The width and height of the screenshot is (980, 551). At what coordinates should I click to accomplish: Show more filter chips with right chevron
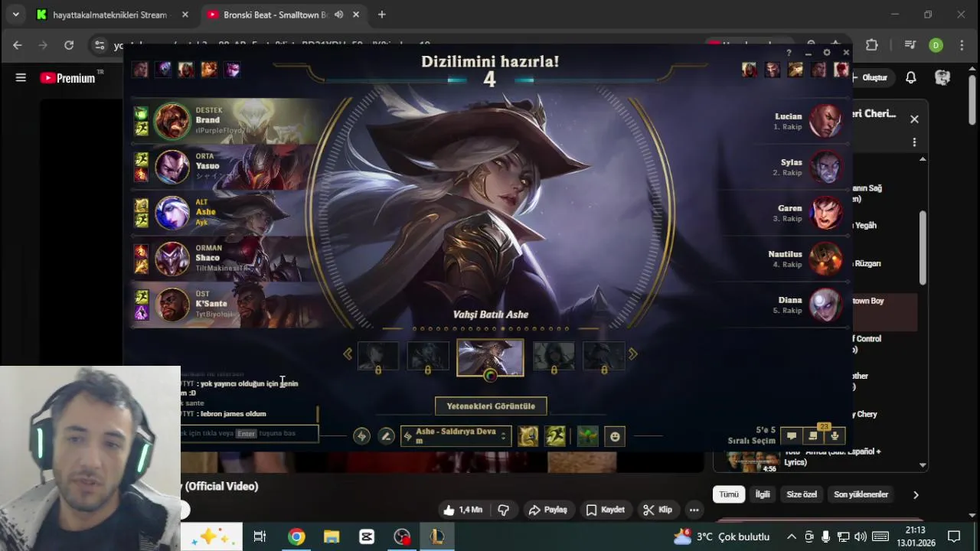916,494
